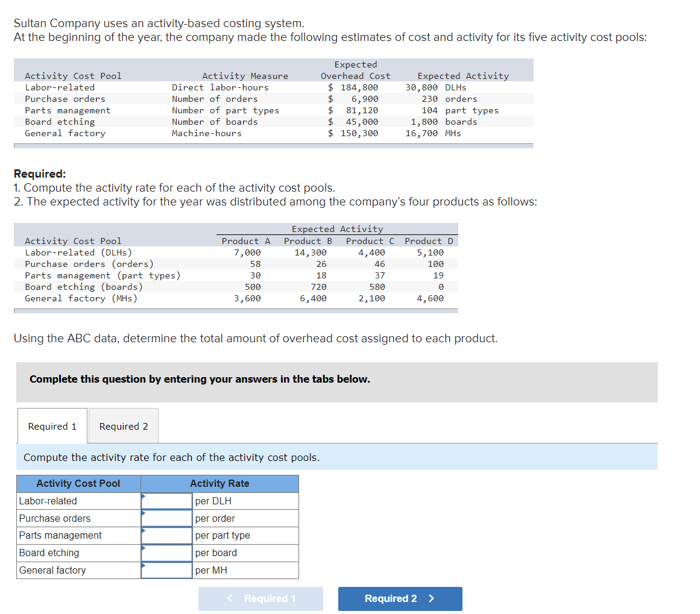Switch to the Required 2 tab
The image size is (700, 614).
coord(123,425)
